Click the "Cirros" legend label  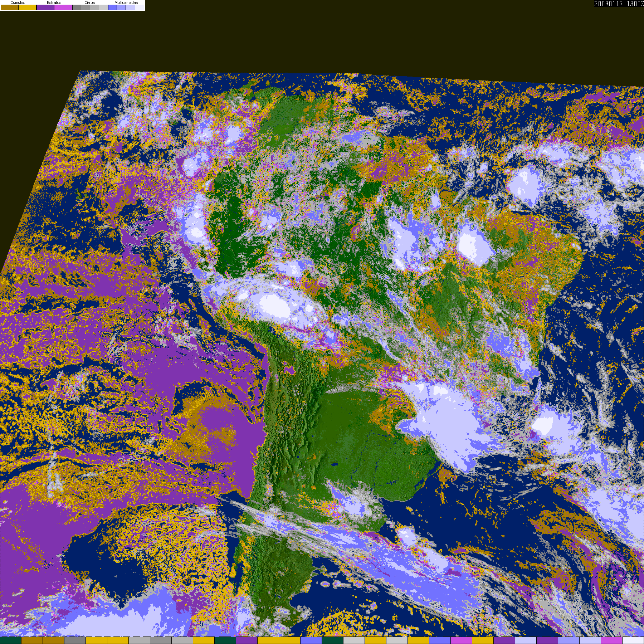tap(90, 3)
